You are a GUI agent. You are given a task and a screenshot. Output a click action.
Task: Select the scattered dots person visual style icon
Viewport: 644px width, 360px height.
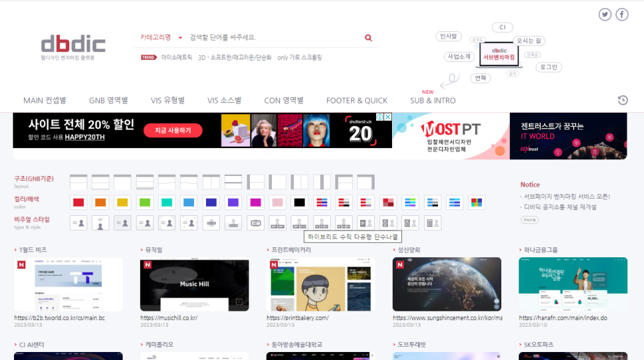click(x=189, y=223)
